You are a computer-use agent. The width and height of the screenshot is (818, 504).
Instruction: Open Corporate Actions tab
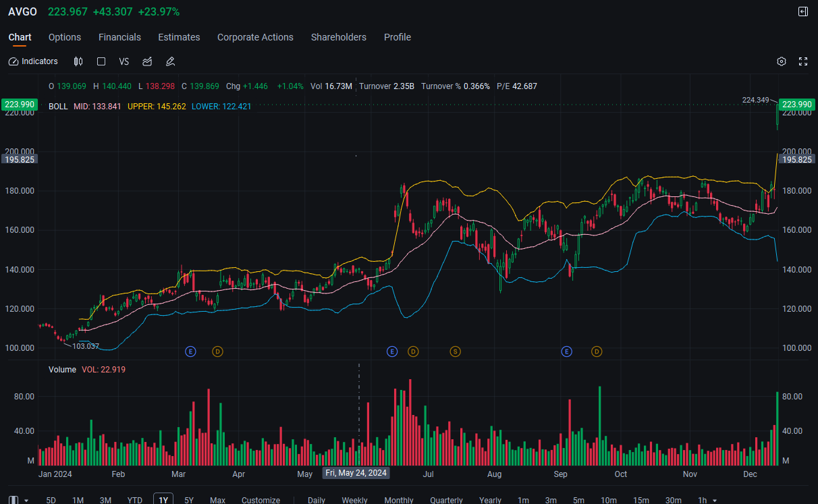coord(255,37)
